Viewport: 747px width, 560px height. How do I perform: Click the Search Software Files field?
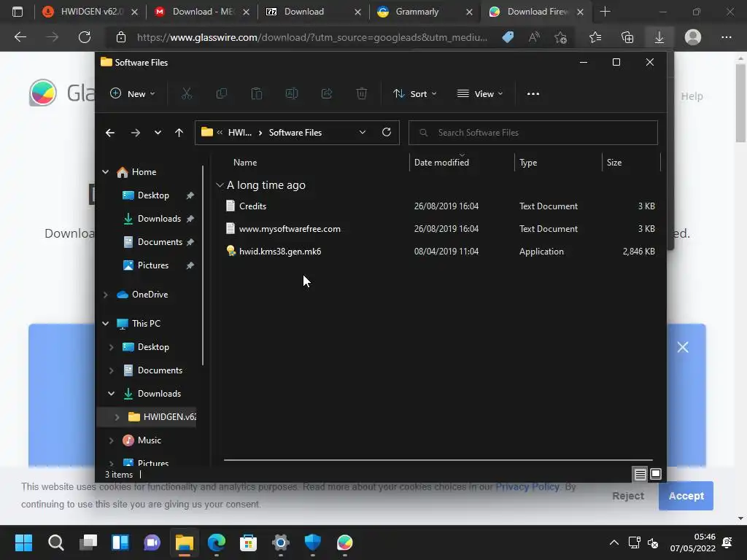click(533, 133)
